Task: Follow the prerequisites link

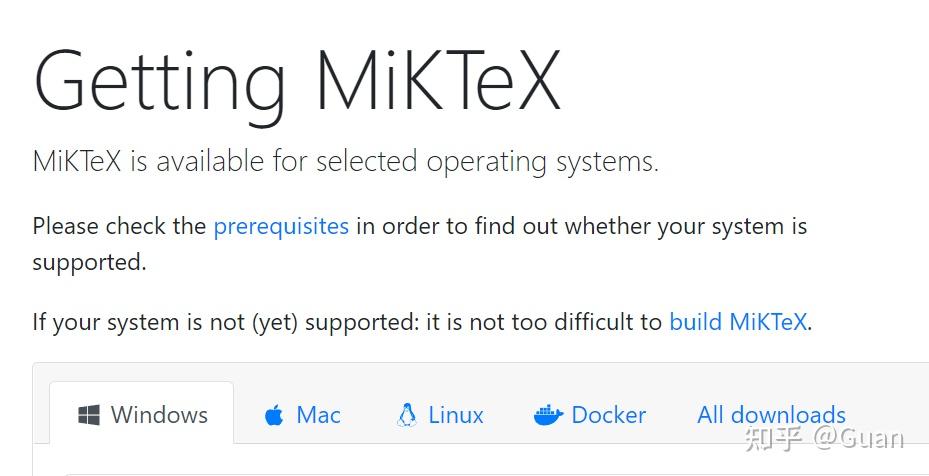Action: 281,226
